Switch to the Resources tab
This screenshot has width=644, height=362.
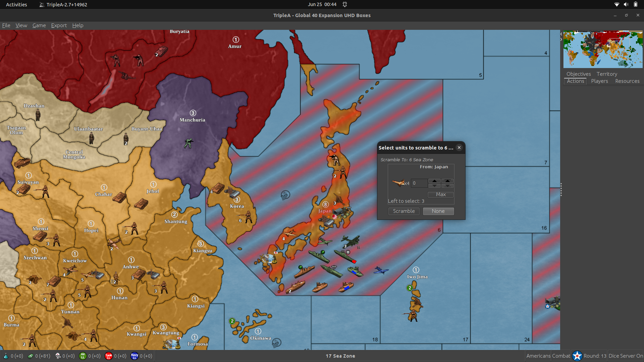coord(627,81)
